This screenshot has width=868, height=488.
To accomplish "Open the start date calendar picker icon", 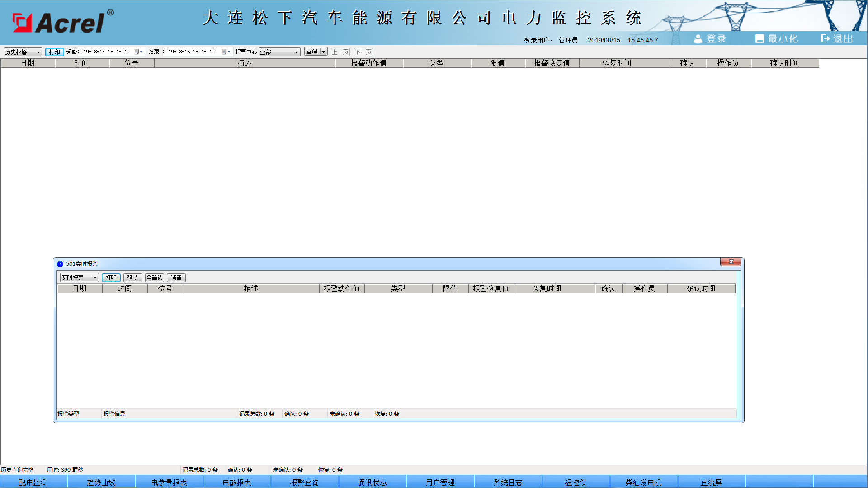I will tap(137, 52).
